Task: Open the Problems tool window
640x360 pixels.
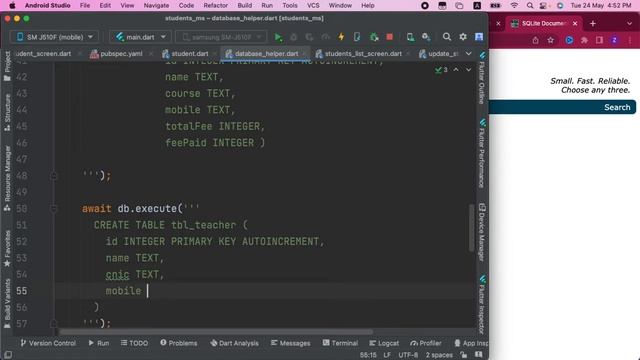Action: coord(179,343)
